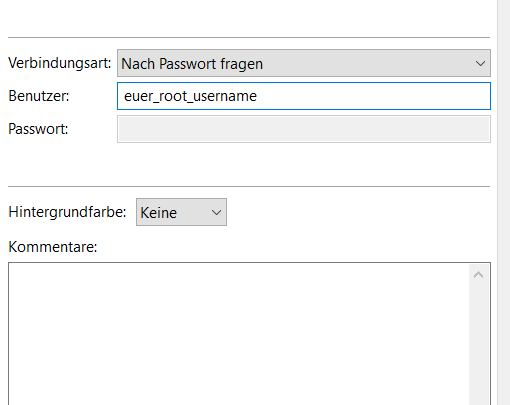Click the Hintergrundfarbe label
Image resolution: width=510 pixels, height=405 pixels.
67,212
